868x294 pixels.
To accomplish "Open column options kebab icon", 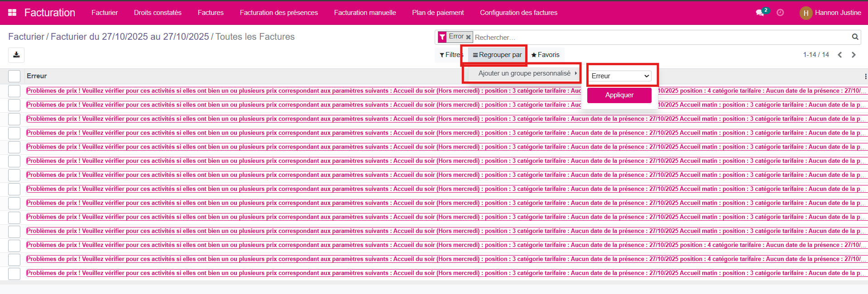I will 865,76.
